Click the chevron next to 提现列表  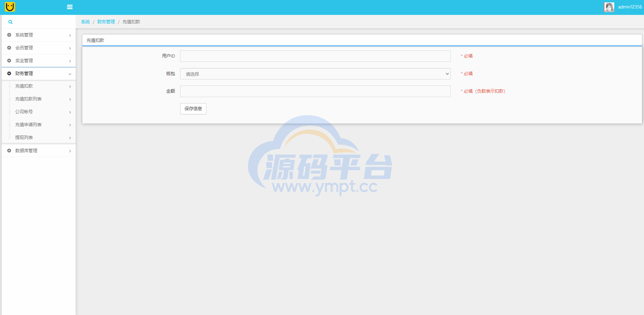click(70, 138)
